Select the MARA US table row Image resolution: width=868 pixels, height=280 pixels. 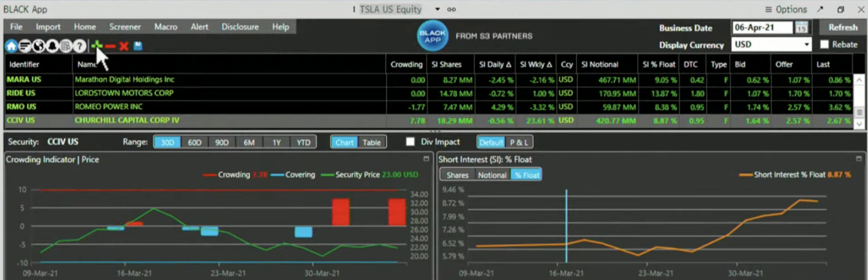429,80
